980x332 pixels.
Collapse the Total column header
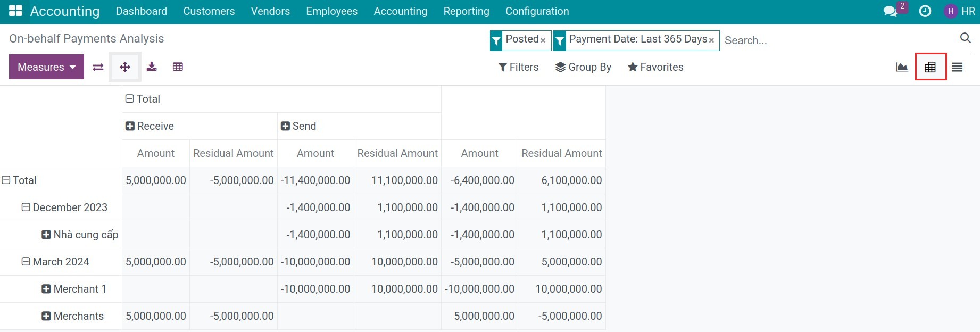143,99
